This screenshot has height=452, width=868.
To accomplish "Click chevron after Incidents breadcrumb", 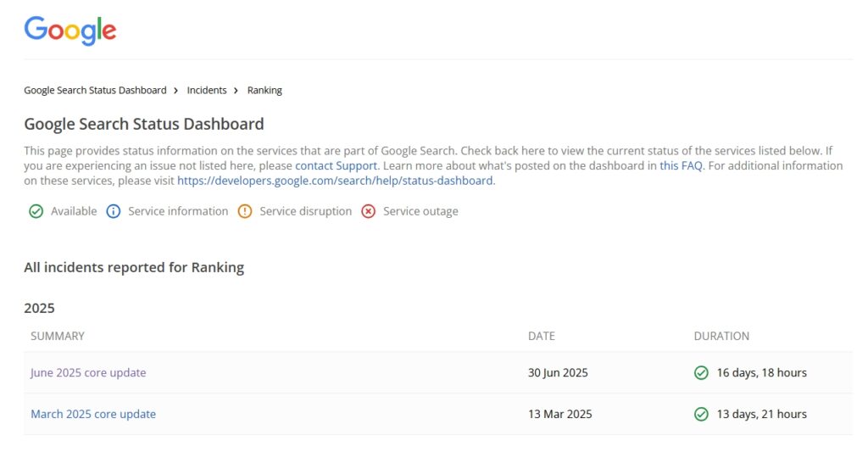I will click(x=236, y=90).
